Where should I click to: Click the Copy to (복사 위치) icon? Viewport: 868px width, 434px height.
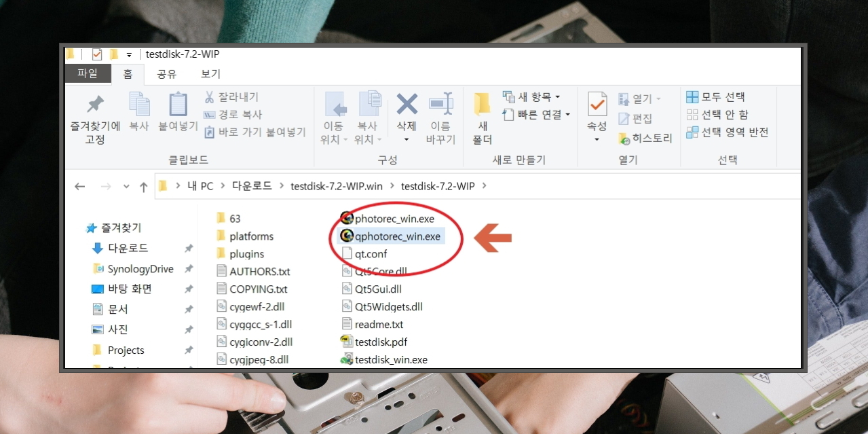tap(370, 105)
